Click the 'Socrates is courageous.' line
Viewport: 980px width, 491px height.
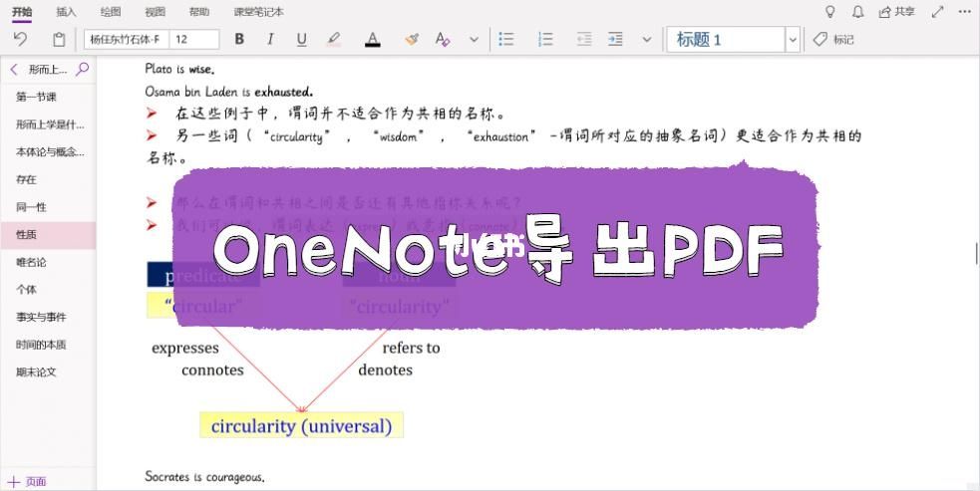pos(204,477)
